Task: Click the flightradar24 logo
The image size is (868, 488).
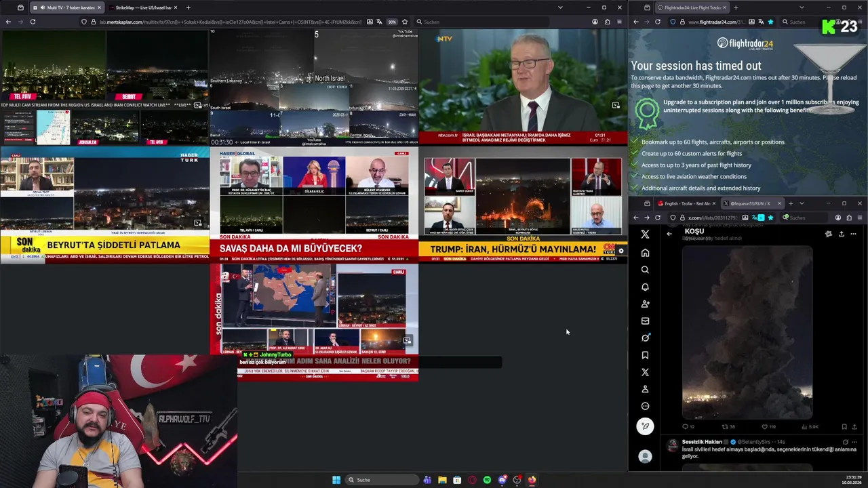Action: point(745,44)
